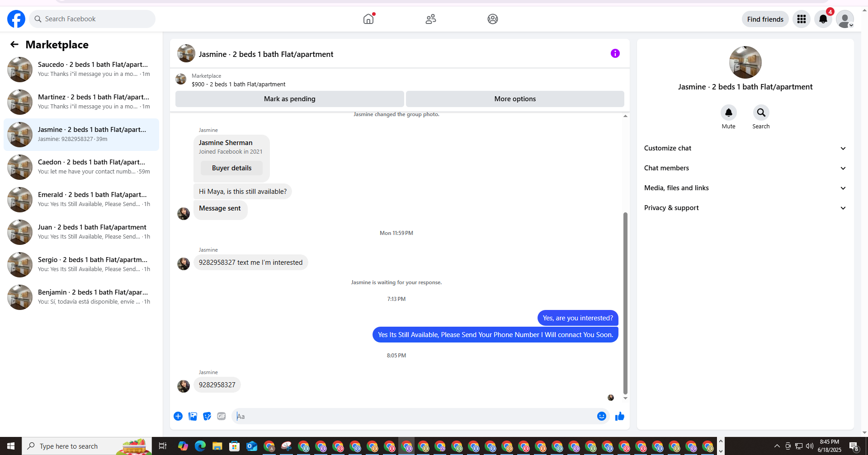The image size is (868, 455).
Task: Show hidden system tray icons
Action: pyautogui.click(x=777, y=446)
